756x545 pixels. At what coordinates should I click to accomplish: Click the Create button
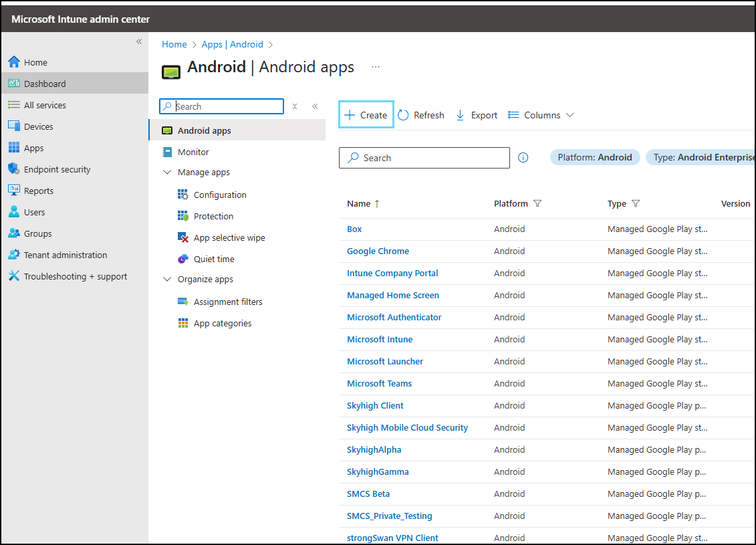(x=366, y=115)
